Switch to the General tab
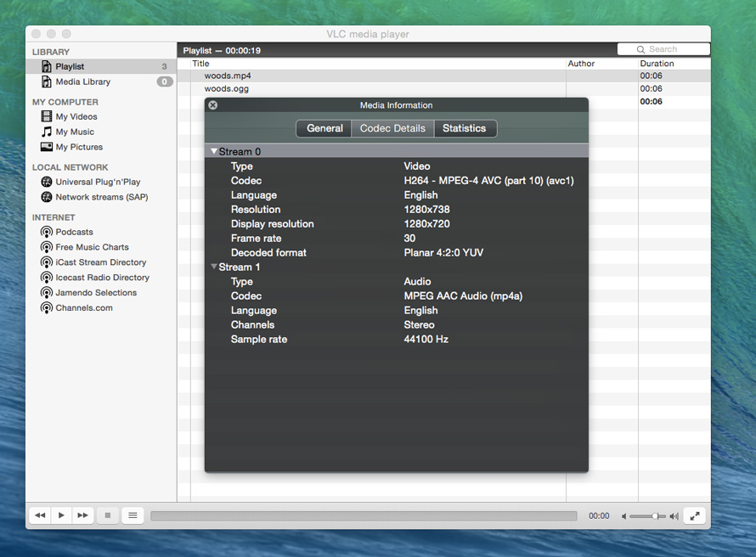This screenshot has height=557, width=756. coord(324,129)
